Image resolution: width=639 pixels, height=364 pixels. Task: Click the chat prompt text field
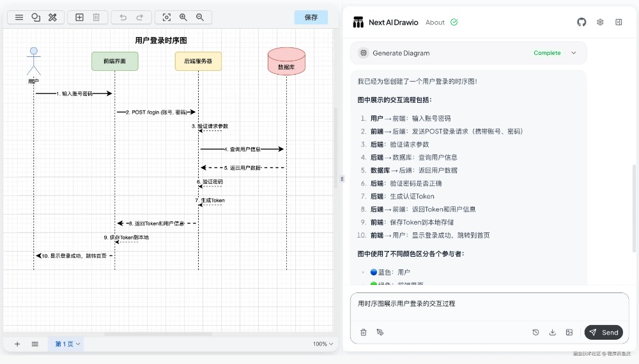click(x=489, y=307)
